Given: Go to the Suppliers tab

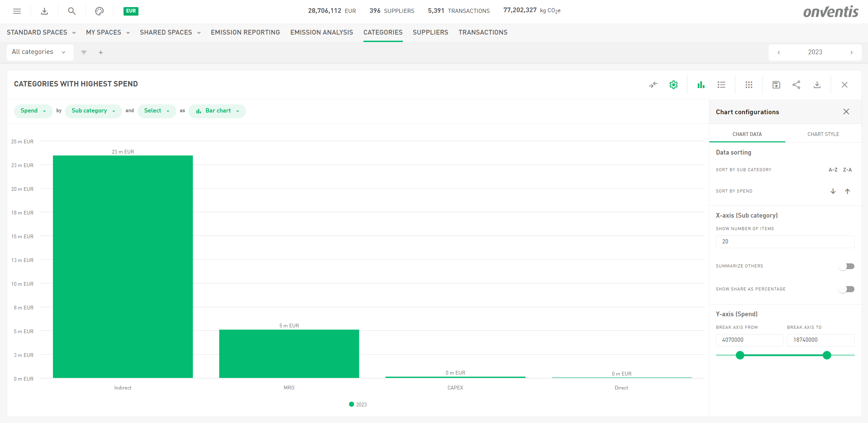Looking at the screenshot, I should [430, 33].
